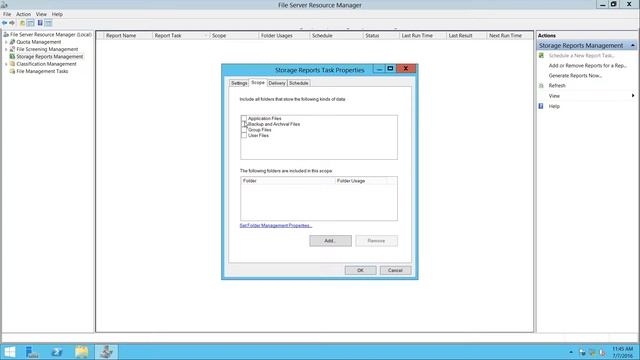Click the Last Run Time column header
640x360 pixels.
click(422, 36)
